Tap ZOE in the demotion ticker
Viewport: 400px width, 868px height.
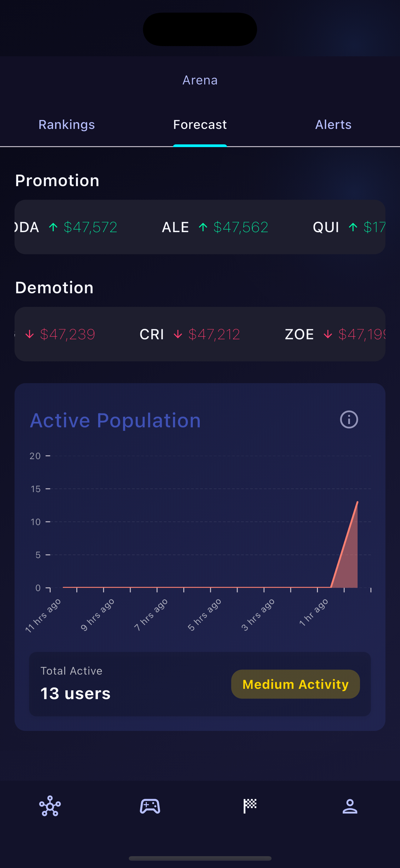tap(299, 334)
